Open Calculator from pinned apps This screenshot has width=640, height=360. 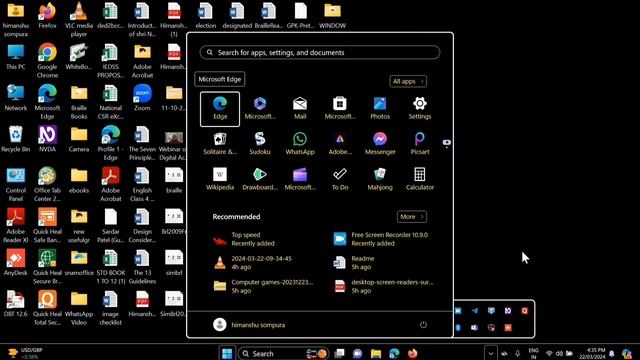[x=420, y=179]
